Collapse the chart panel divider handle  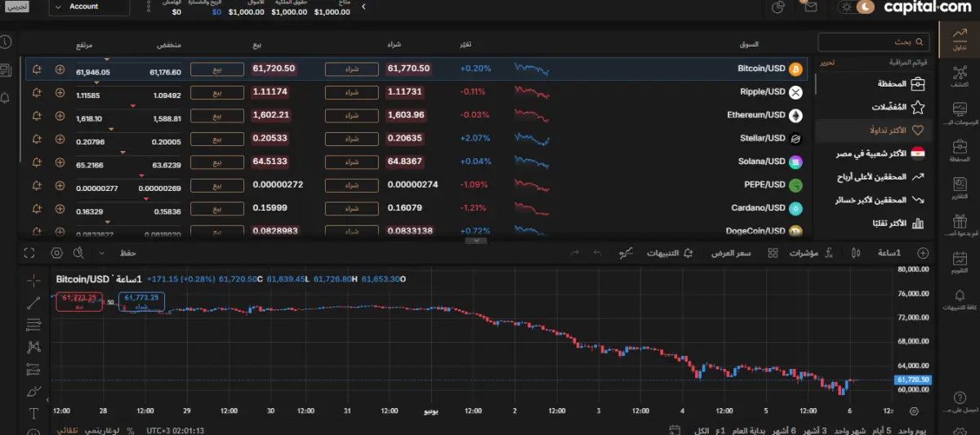[x=475, y=241]
